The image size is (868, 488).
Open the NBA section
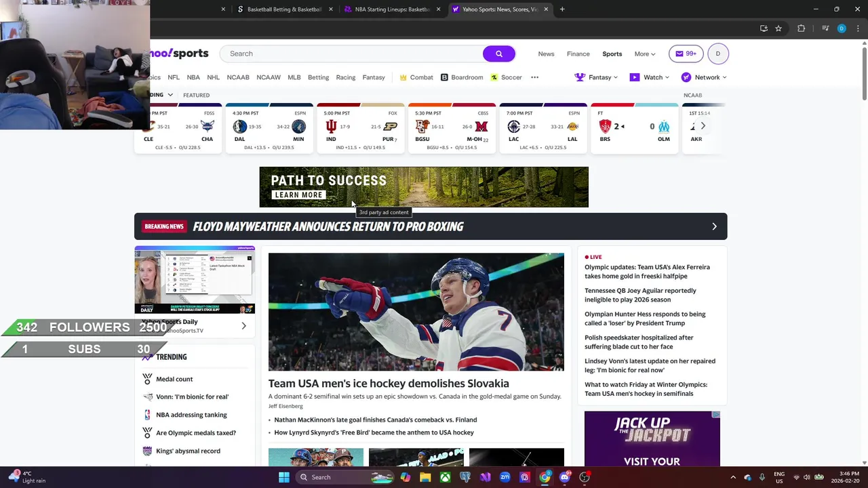point(193,77)
